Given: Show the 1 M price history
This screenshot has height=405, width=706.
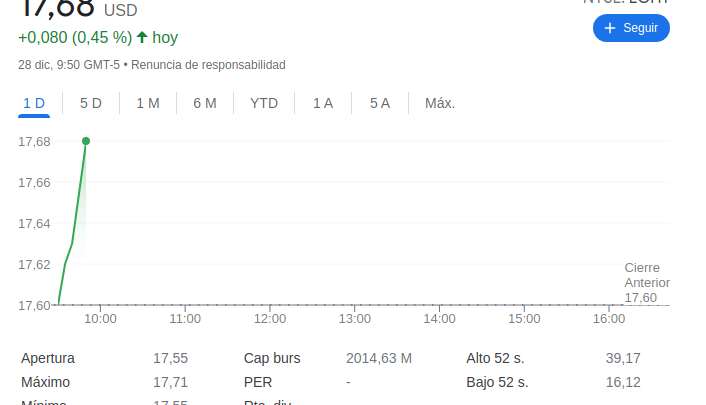Looking at the screenshot, I should click(x=148, y=103).
